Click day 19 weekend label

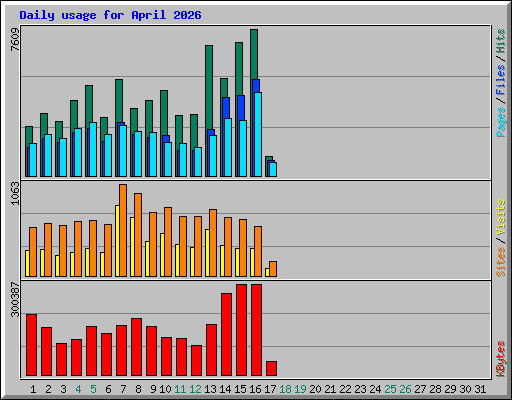click(300, 389)
